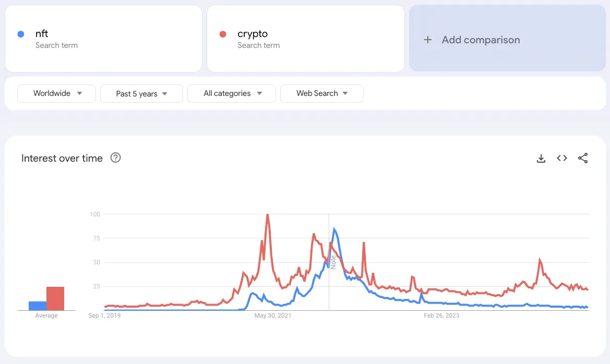Image resolution: width=610 pixels, height=364 pixels.
Task: Click the Note marker on the chart
Action: point(333,262)
